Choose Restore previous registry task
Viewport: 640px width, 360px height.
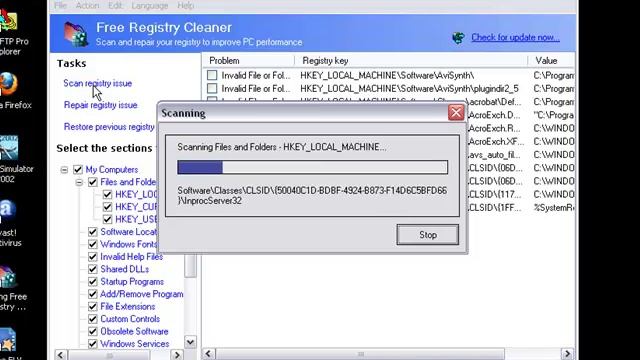[x=109, y=127]
